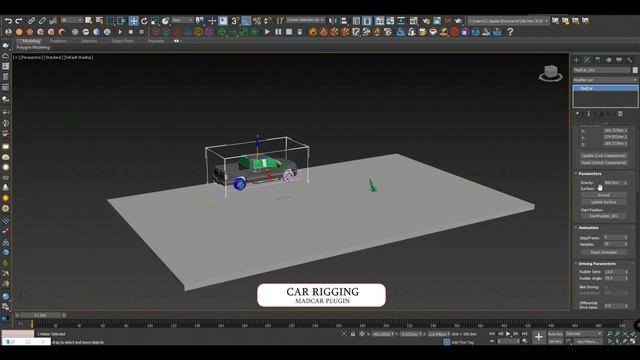This screenshot has width=640, height=360.
Task: Click the object color swatch beside name field
Action: (x=635, y=70)
